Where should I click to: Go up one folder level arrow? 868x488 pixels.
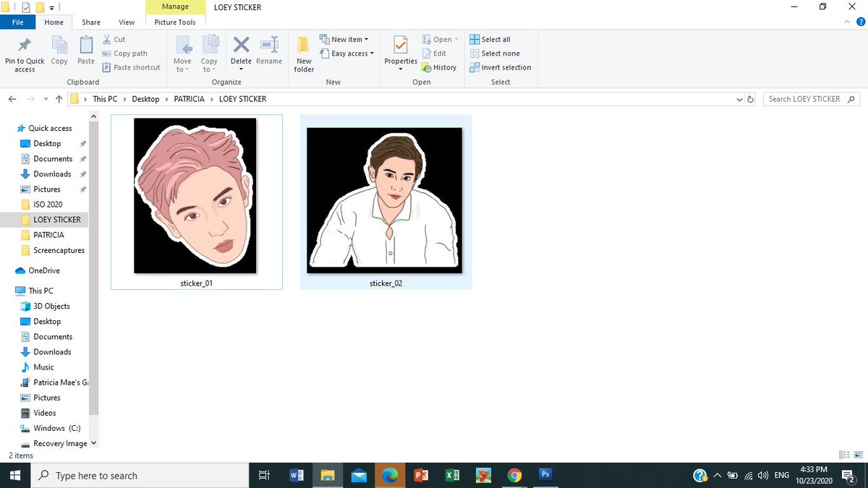pyautogui.click(x=59, y=99)
